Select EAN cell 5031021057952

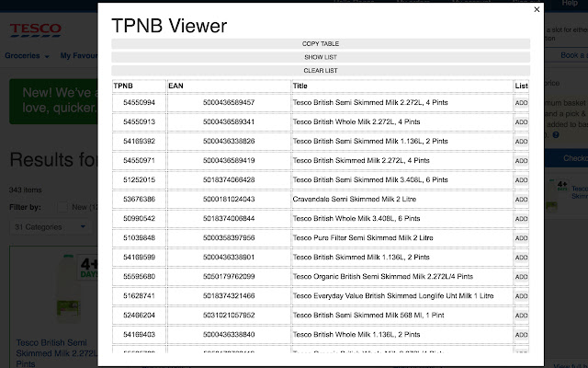pos(229,316)
